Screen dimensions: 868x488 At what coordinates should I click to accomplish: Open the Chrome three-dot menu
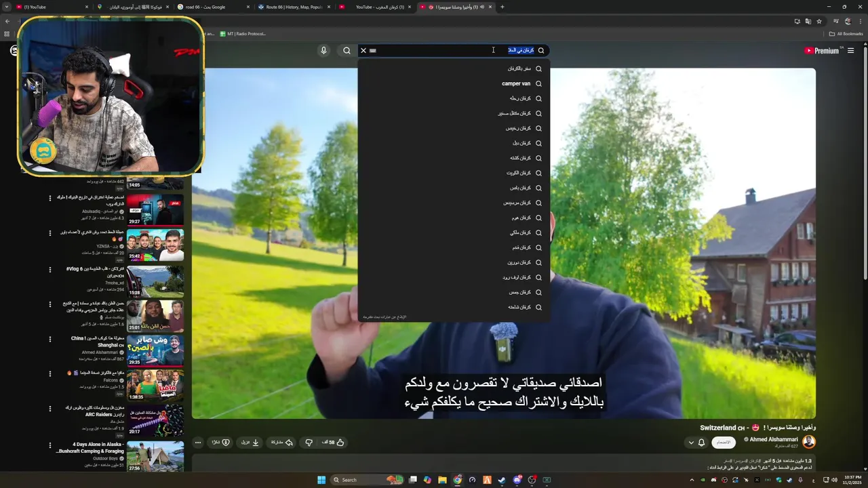point(860,21)
